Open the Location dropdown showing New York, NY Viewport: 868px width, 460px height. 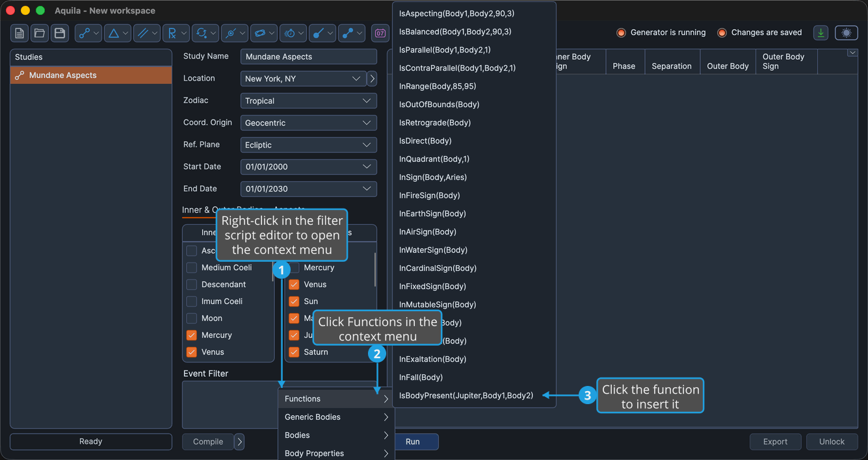coord(303,79)
